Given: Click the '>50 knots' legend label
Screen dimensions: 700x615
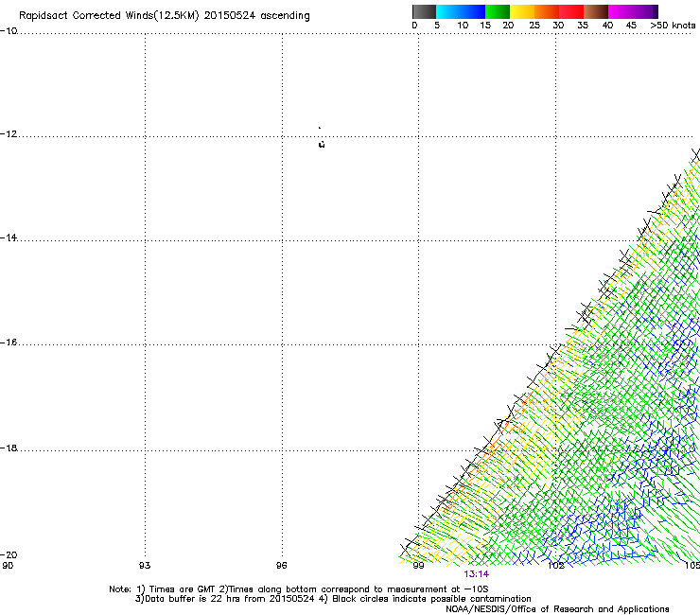Looking at the screenshot, I should pos(673,26).
